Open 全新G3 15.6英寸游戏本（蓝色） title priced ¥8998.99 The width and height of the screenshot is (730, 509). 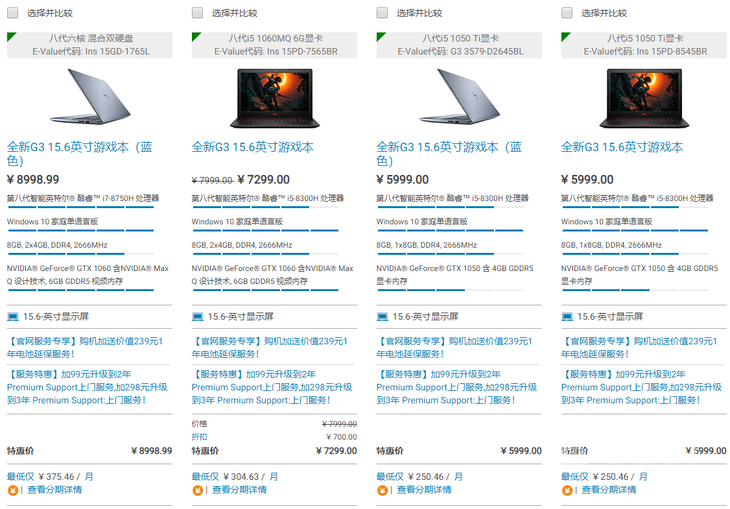tap(80, 154)
